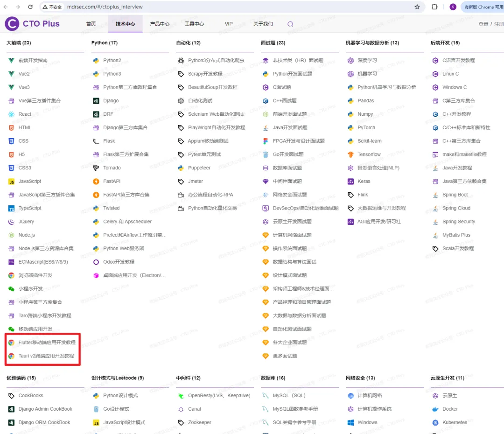Open the 首页 nav menu item

click(91, 24)
